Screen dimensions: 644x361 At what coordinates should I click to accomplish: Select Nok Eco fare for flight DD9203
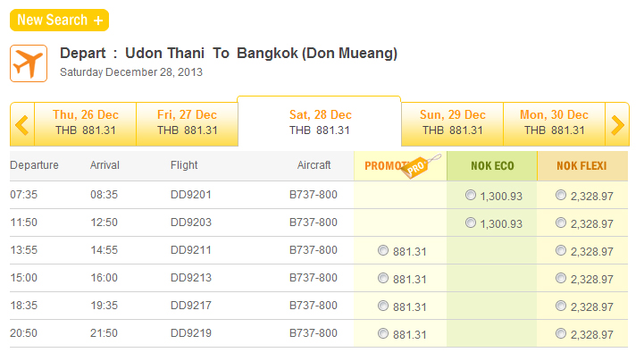471,222
